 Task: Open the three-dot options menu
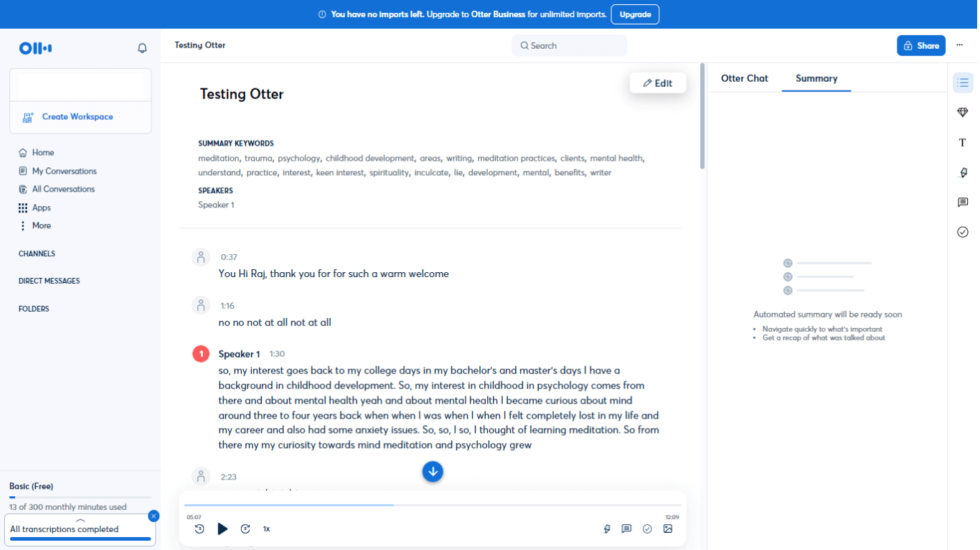960,45
